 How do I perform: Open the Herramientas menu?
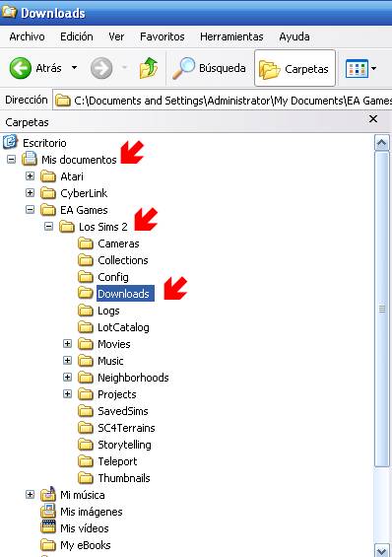[x=231, y=36]
